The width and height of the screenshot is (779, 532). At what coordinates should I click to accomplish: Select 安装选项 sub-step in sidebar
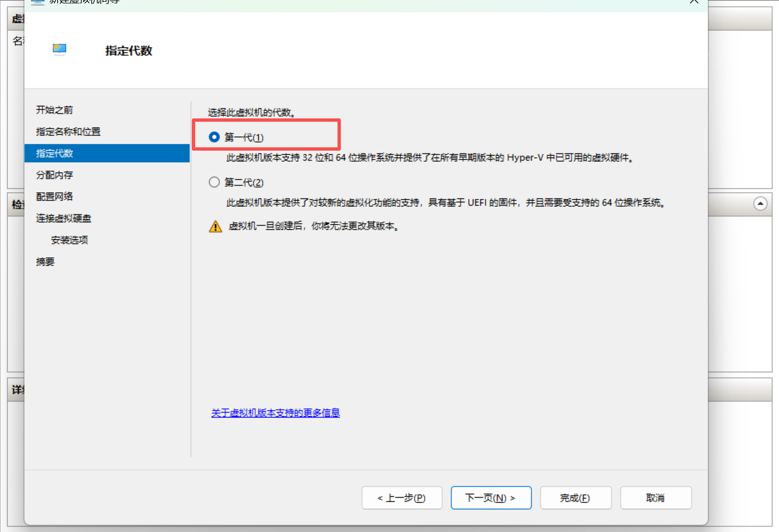(x=70, y=240)
